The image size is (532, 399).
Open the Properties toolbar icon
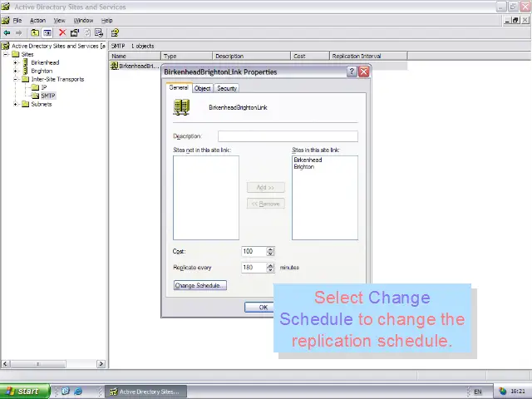pos(74,32)
